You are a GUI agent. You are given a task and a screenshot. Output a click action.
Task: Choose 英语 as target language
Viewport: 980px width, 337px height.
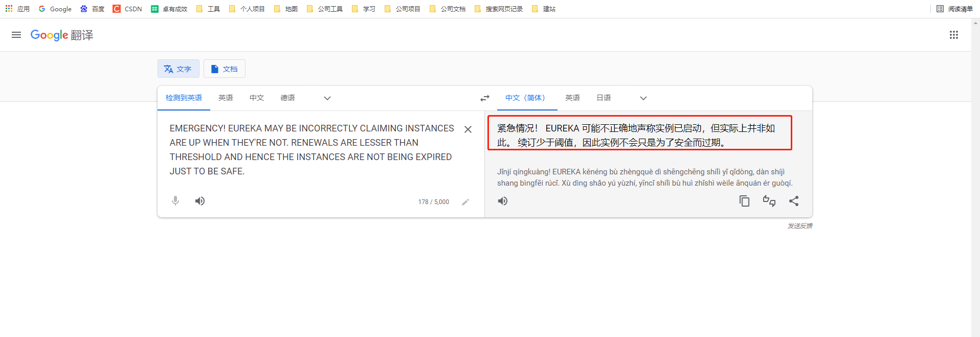[572, 98]
